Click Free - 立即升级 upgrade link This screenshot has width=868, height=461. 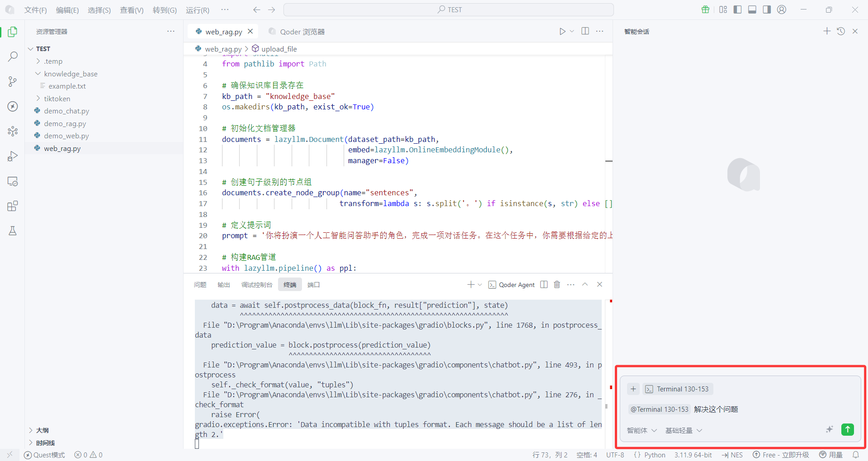(781, 455)
